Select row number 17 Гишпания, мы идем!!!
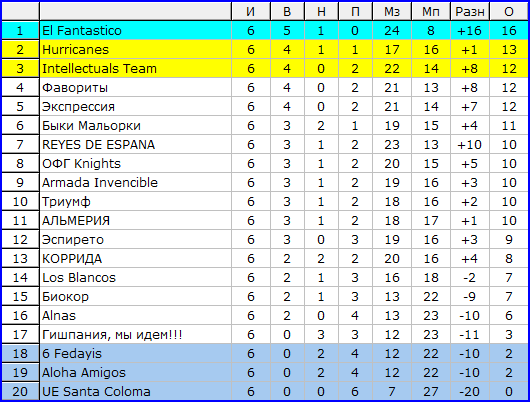Screen dimensions: 530x402 pos(265,335)
